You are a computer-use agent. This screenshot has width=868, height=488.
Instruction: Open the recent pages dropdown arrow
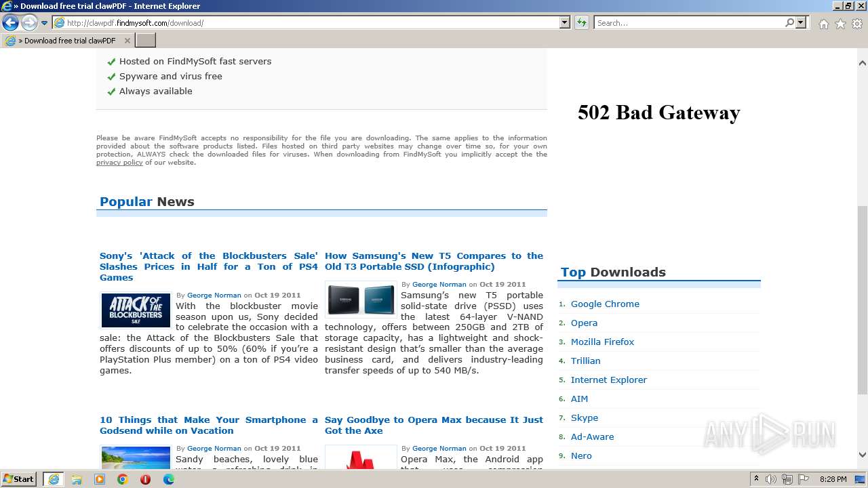[44, 23]
